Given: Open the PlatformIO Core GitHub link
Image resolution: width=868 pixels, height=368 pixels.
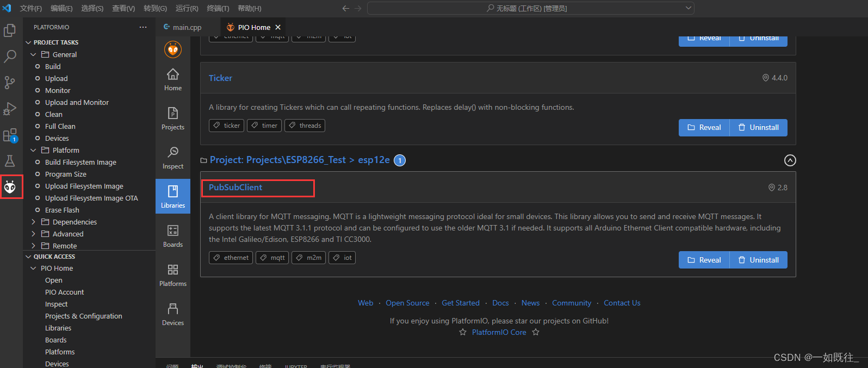Looking at the screenshot, I should (499, 332).
